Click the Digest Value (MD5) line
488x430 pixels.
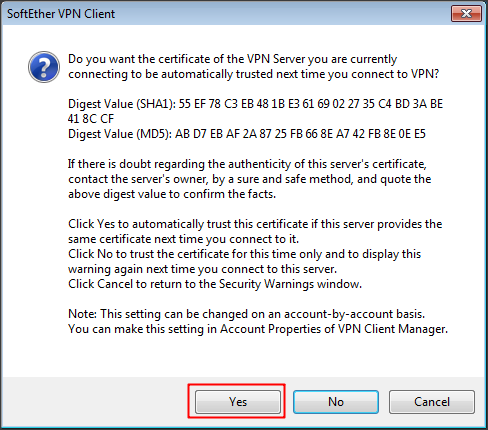(247, 134)
